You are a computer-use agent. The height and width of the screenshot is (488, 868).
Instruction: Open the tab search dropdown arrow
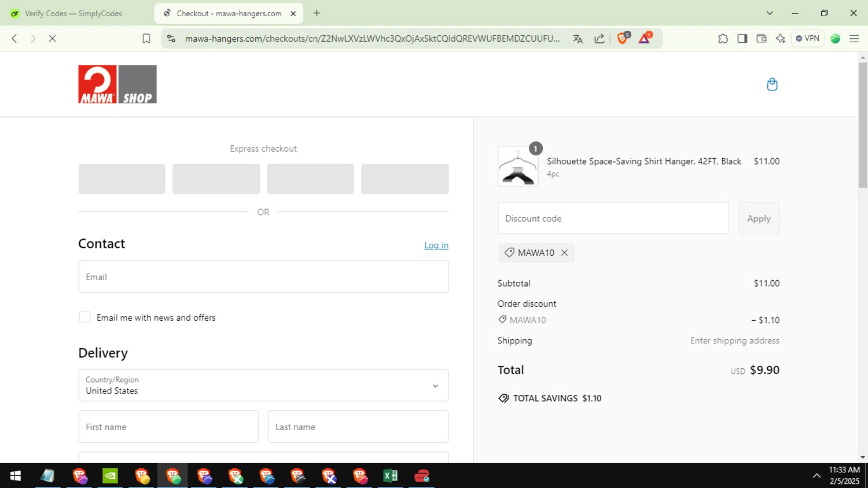coord(770,13)
